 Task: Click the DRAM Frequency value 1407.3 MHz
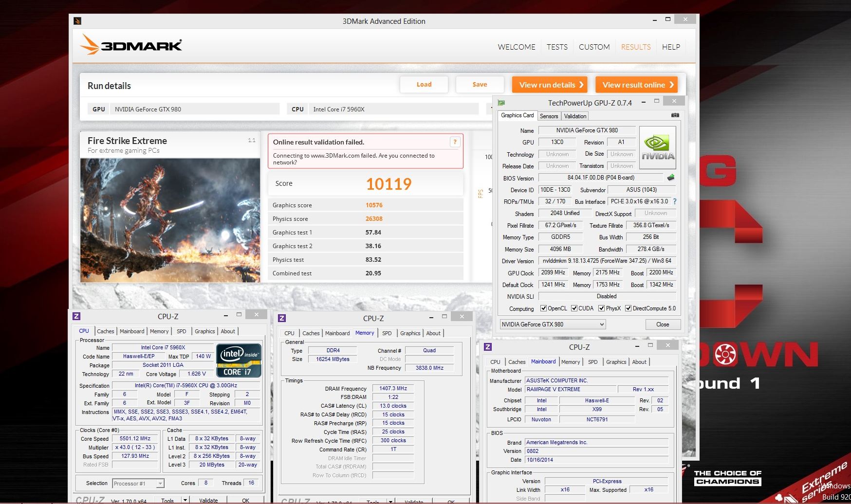click(x=393, y=388)
